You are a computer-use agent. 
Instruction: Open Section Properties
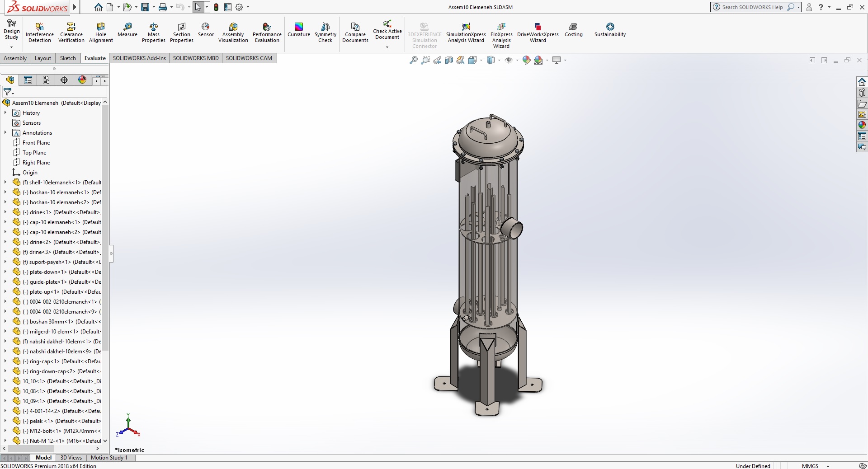click(182, 33)
